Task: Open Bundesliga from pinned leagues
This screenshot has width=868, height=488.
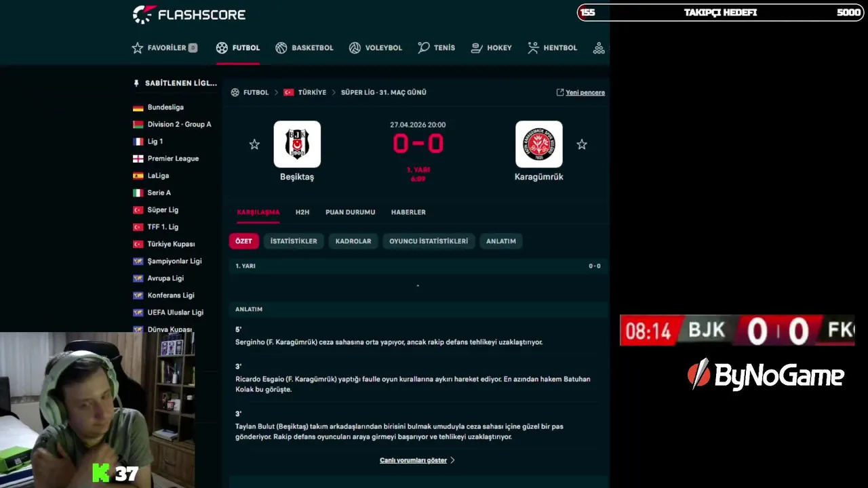Action: (x=165, y=107)
